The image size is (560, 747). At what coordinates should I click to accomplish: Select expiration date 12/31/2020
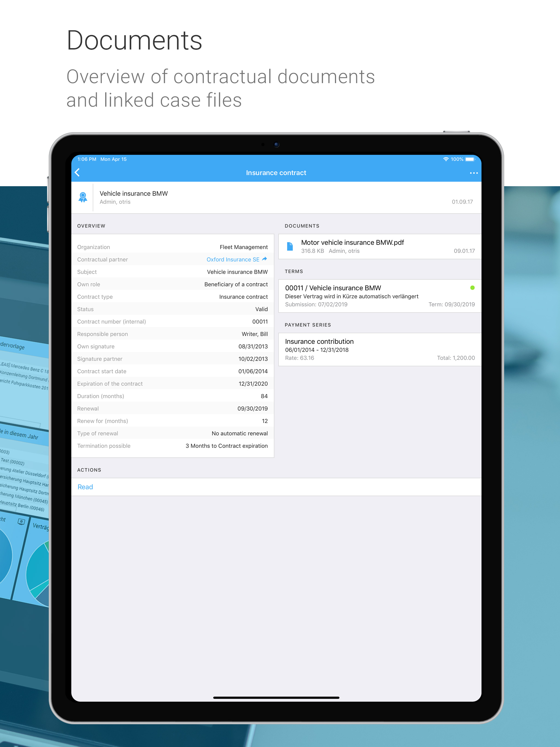[253, 384]
